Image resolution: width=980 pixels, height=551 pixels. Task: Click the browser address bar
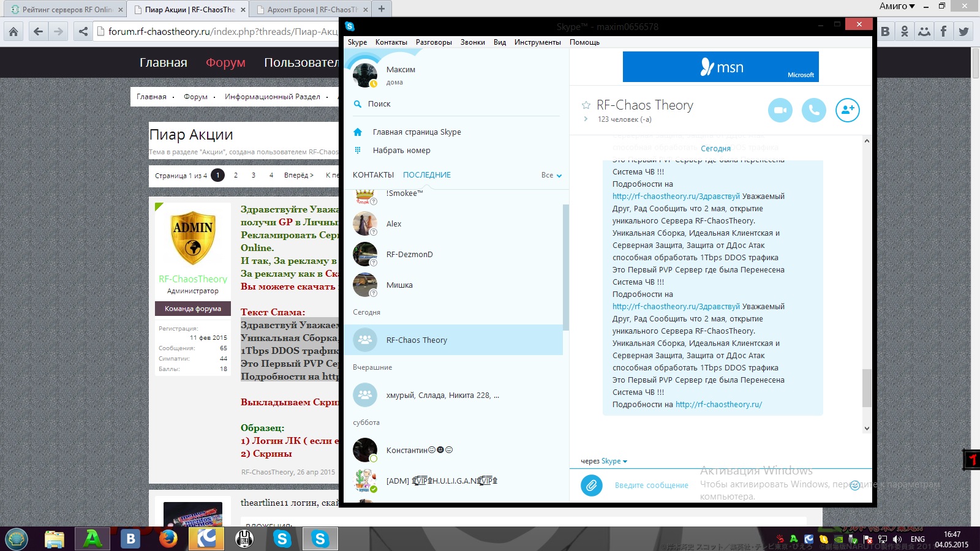pos(217,31)
